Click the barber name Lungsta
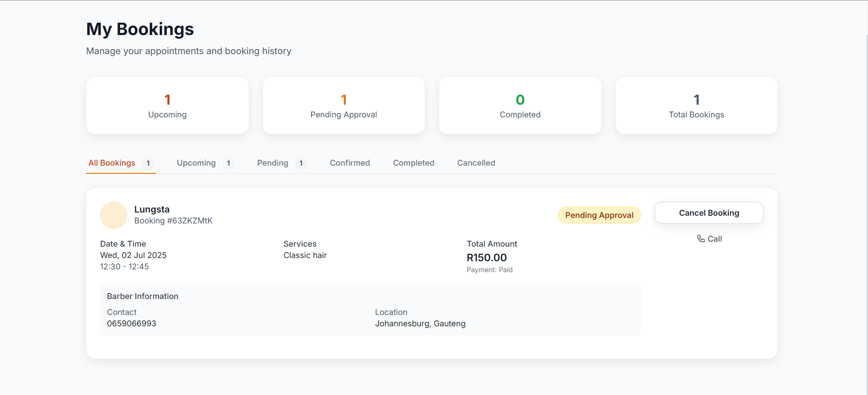868x395 pixels. coord(152,209)
